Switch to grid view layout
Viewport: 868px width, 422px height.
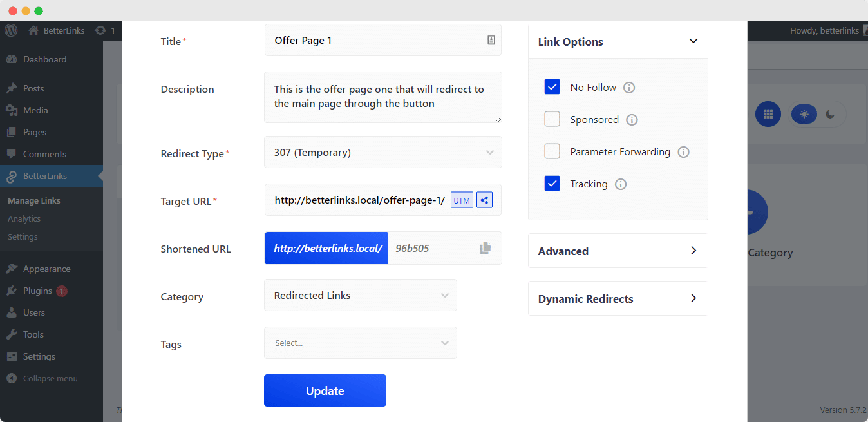click(x=768, y=114)
